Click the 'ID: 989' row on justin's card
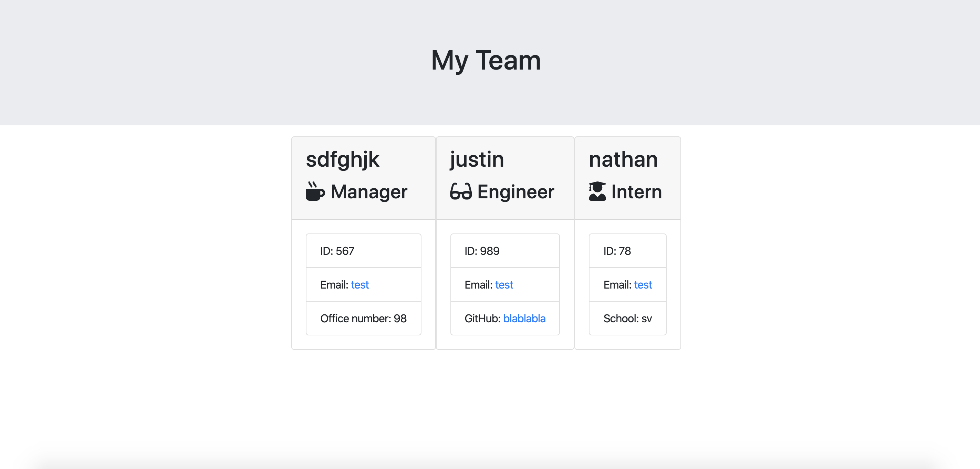Image resolution: width=980 pixels, height=469 pixels. click(505, 251)
